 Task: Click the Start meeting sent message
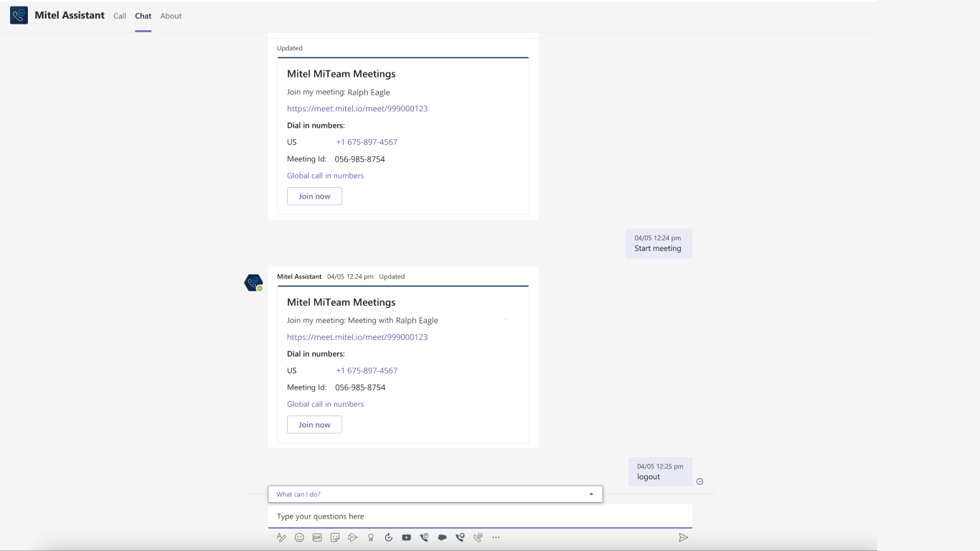[x=659, y=243]
